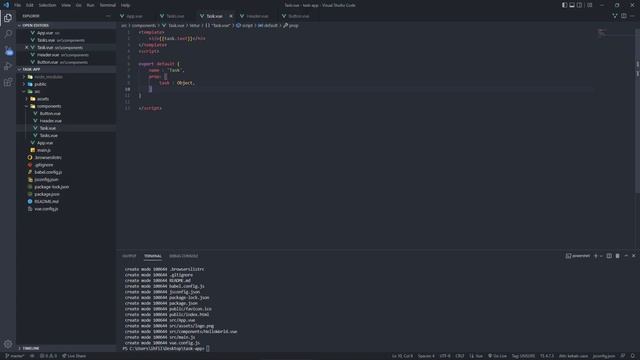The image size is (640, 360).
Task: Split the terminal
Action: [609, 256]
